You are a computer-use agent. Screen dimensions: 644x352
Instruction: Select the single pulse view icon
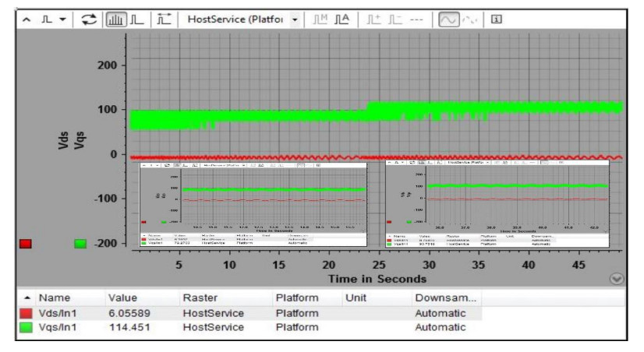[123, 16]
